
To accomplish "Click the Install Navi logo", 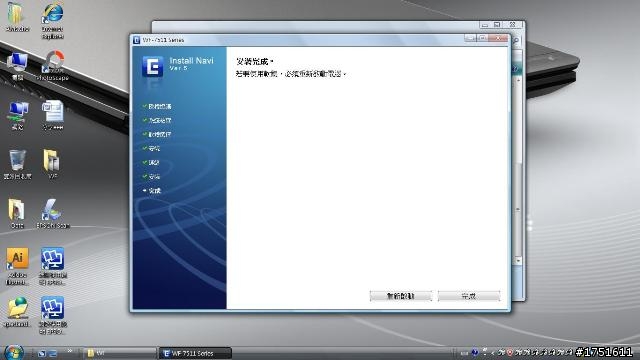I will pyautogui.click(x=153, y=66).
